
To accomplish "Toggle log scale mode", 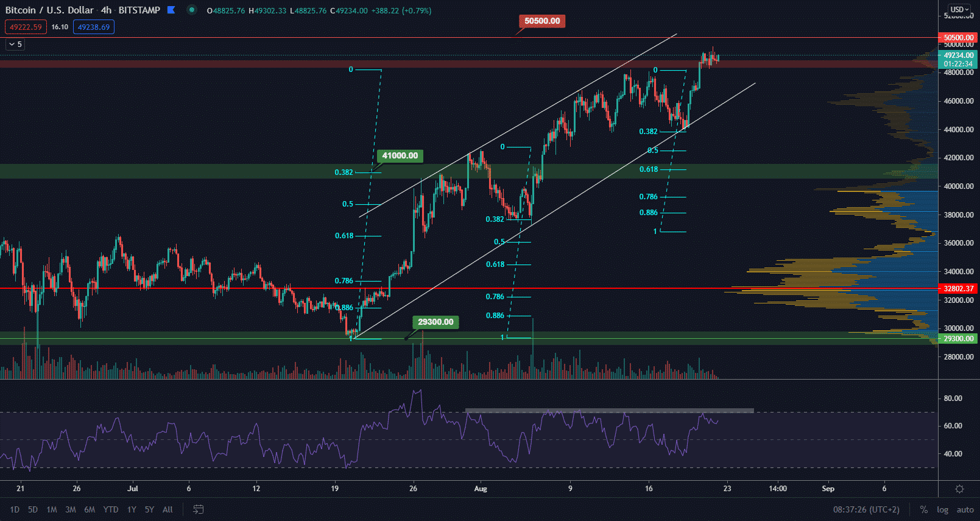I will click(942, 509).
